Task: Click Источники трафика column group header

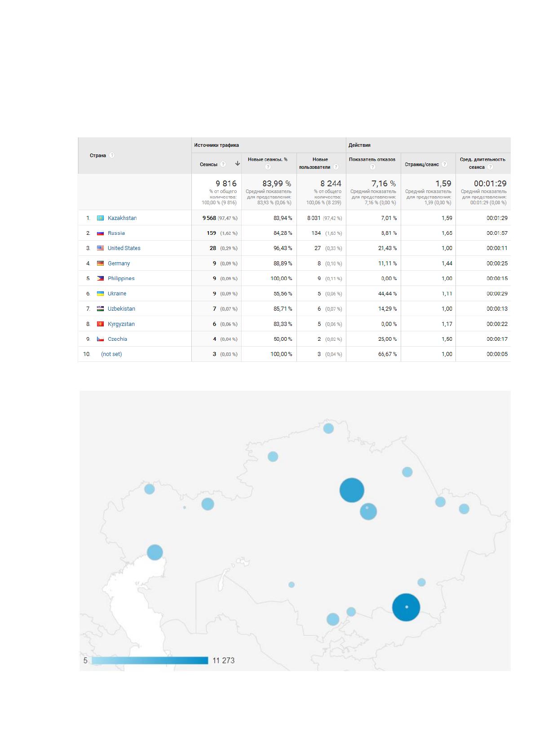Action: coord(217,145)
